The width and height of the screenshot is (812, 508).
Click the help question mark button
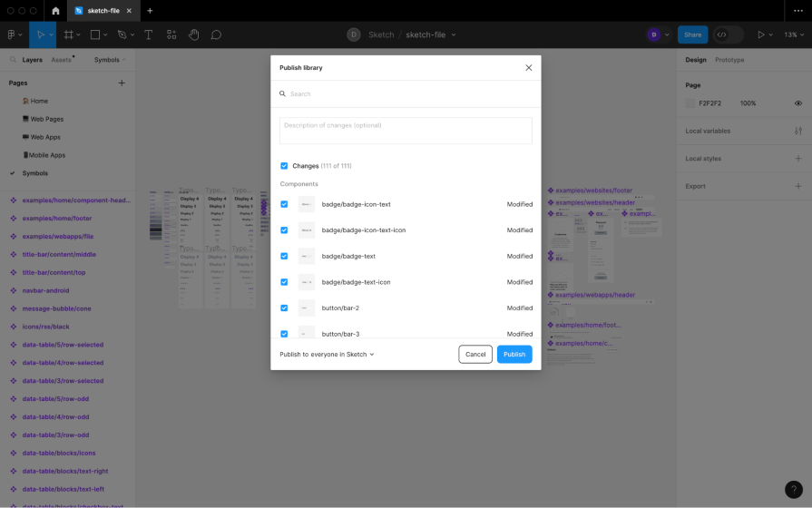click(793, 489)
